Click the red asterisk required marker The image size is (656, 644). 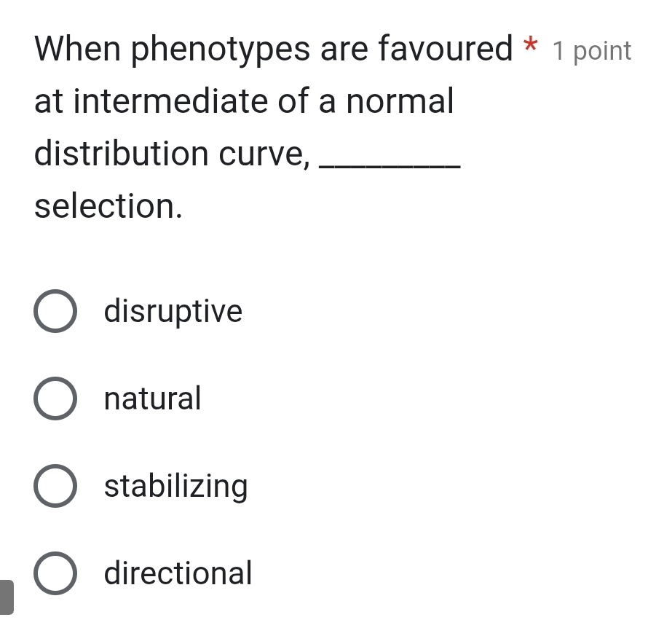pos(530,46)
